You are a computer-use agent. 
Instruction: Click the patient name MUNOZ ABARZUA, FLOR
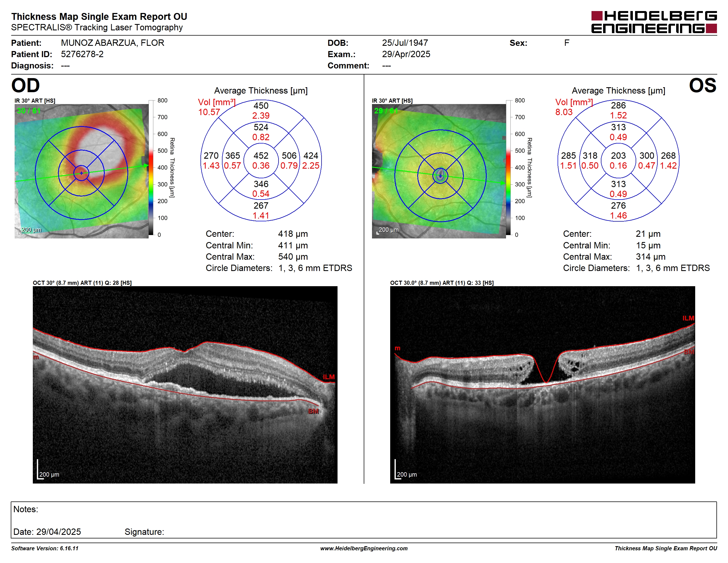pyautogui.click(x=112, y=43)
